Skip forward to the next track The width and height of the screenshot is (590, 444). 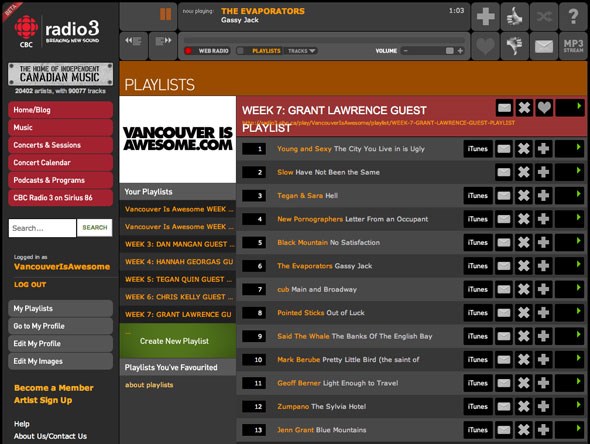(x=163, y=41)
